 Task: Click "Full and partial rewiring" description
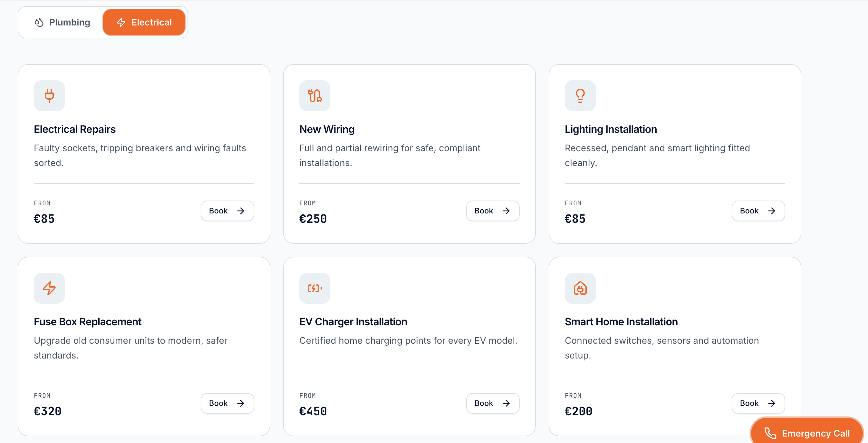(x=390, y=155)
